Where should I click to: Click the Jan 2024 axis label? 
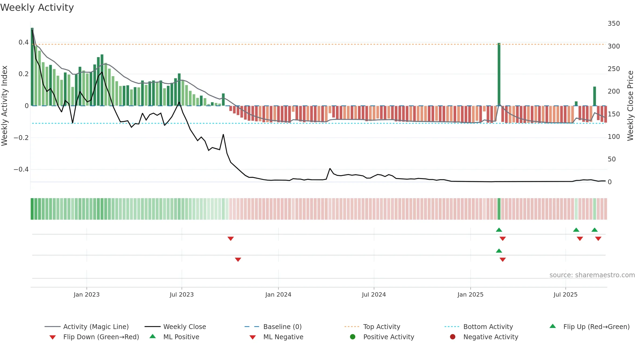tap(278, 295)
